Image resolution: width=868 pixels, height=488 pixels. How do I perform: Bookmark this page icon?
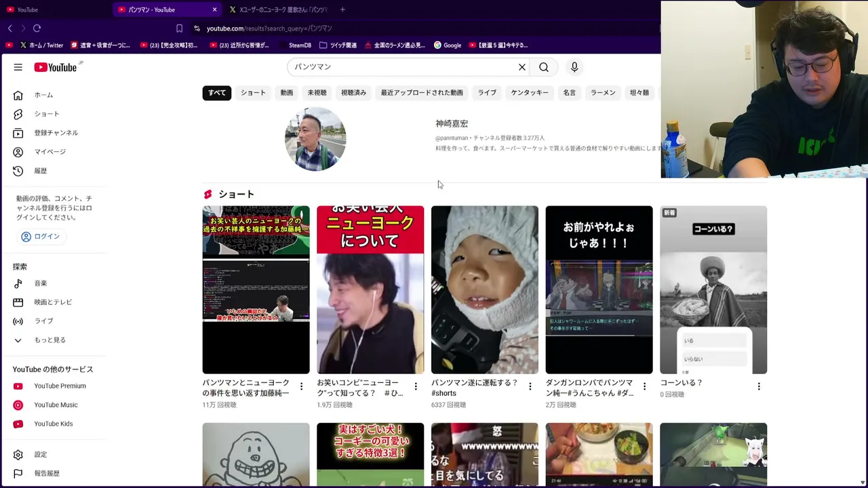point(179,28)
